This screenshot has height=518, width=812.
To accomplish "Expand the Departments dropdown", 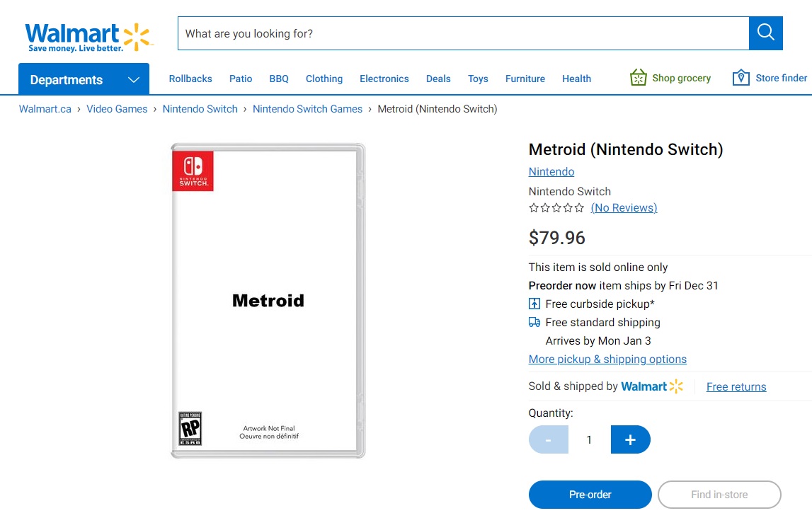I will (84, 79).
